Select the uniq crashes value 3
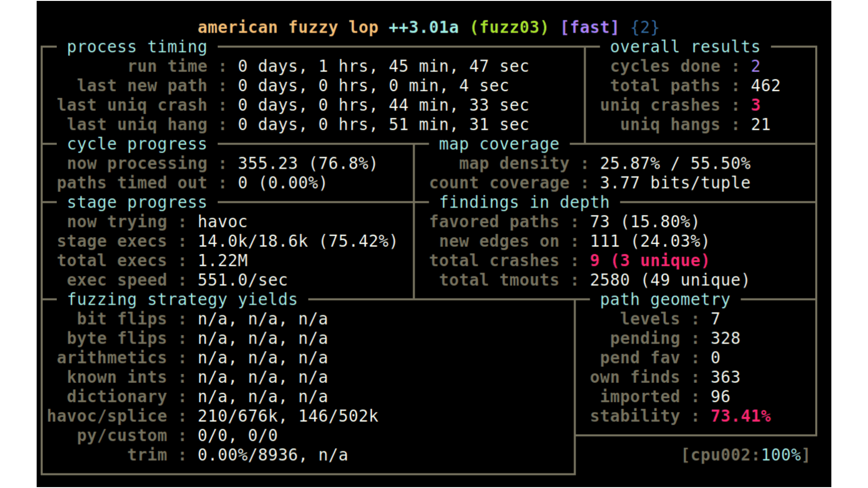Screen dimensions: 868x488 click(755, 105)
